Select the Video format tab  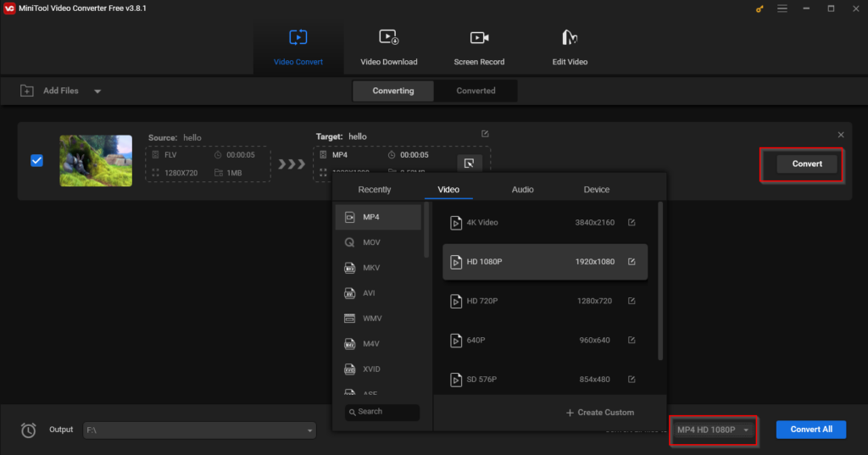click(448, 189)
